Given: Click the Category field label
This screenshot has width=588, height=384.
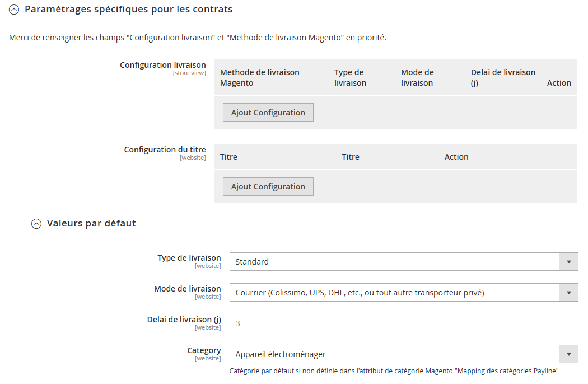Looking at the screenshot, I should [204, 350].
